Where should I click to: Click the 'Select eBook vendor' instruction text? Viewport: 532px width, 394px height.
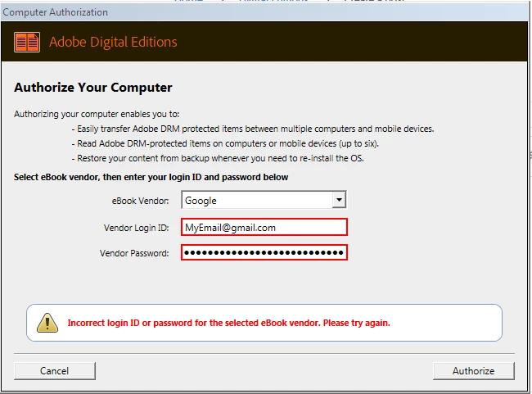click(151, 177)
